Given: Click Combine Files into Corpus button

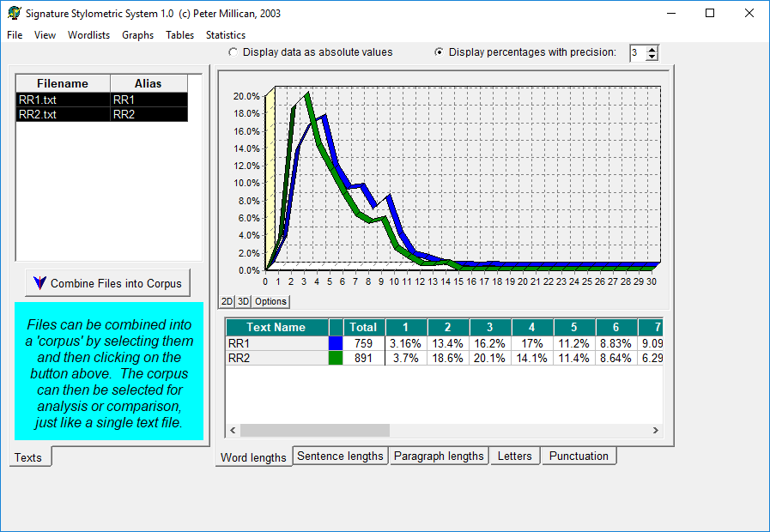Looking at the screenshot, I should [107, 283].
